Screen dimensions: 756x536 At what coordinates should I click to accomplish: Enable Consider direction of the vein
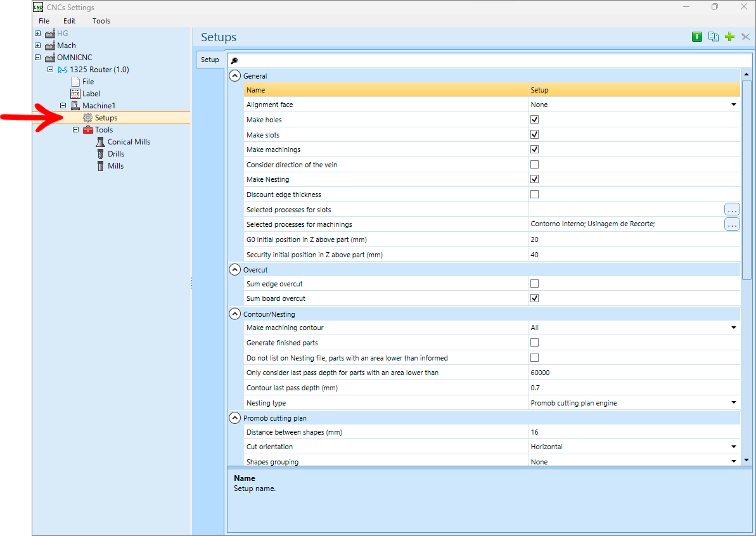534,164
